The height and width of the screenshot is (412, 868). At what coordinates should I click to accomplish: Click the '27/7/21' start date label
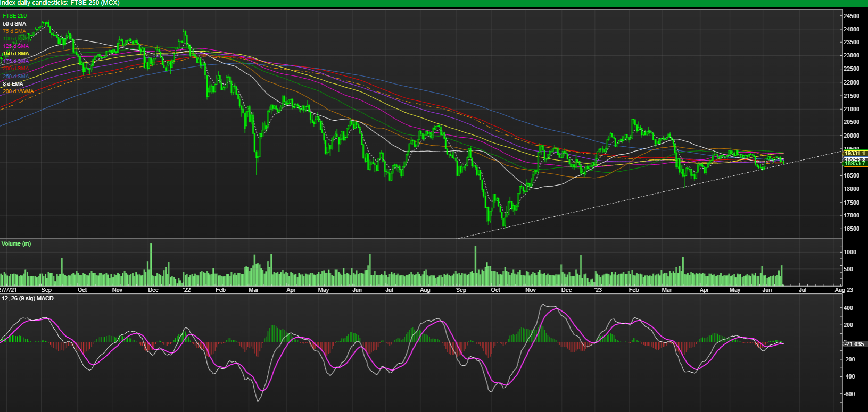[x=8, y=290]
